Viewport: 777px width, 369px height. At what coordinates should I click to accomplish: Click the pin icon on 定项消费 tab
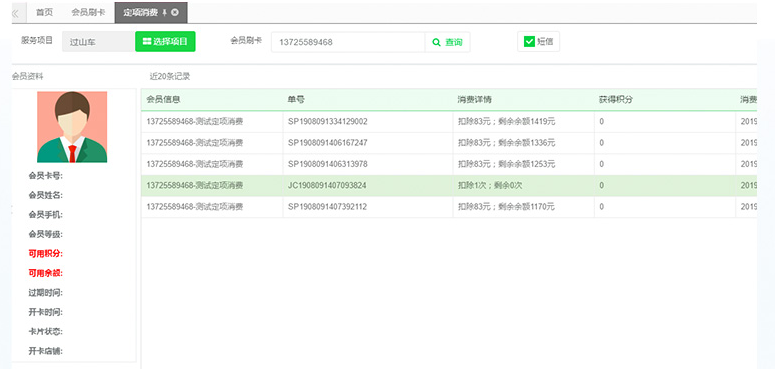(x=165, y=13)
